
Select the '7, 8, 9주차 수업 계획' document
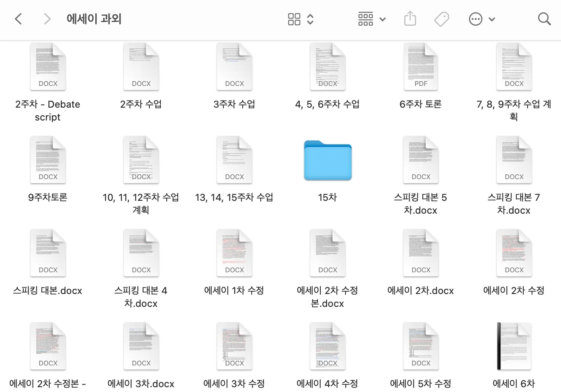click(x=514, y=66)
